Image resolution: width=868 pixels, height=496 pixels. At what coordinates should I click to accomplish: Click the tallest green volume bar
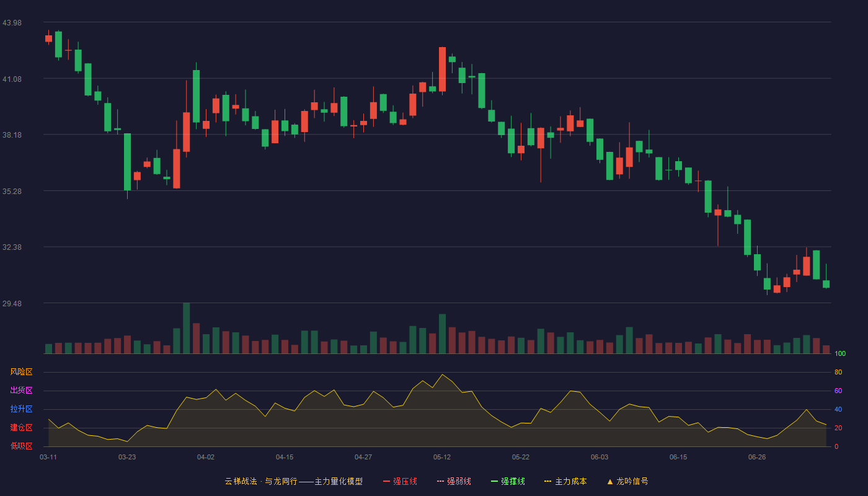point(186,328)
